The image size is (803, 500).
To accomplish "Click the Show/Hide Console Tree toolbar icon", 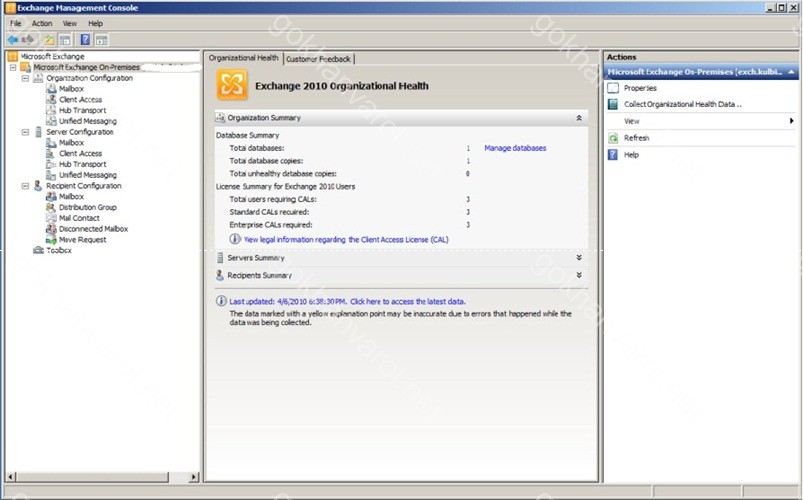I will point(65,40).
